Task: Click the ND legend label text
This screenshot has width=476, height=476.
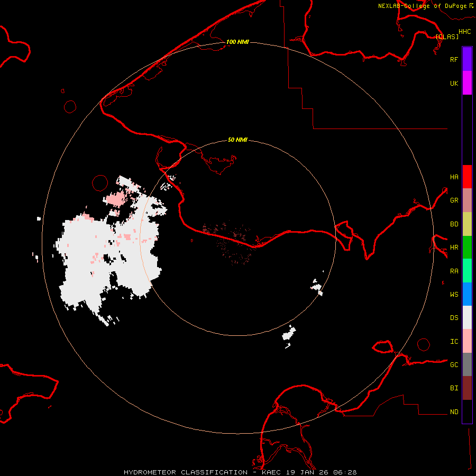Action: pos(454,412)
